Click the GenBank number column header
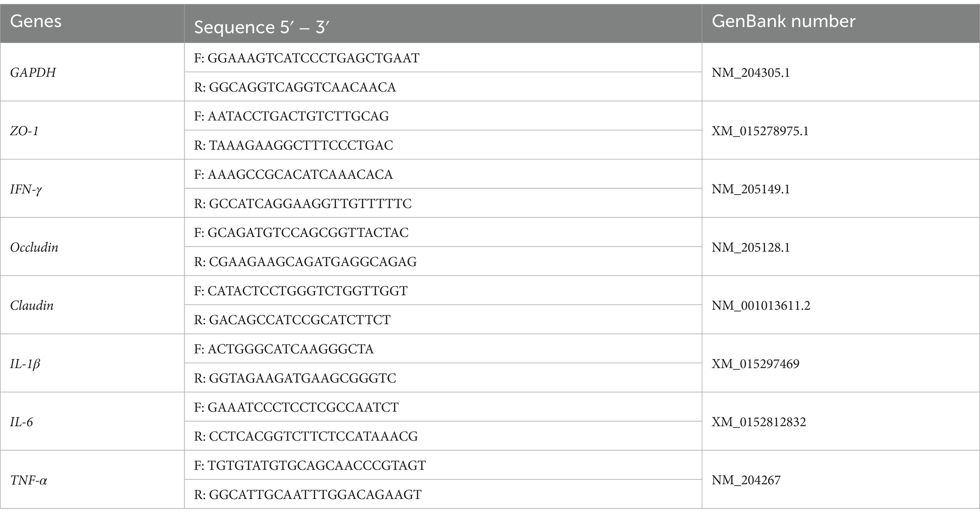The height and width of the screenshot is (517, 980). coord(841,24)
